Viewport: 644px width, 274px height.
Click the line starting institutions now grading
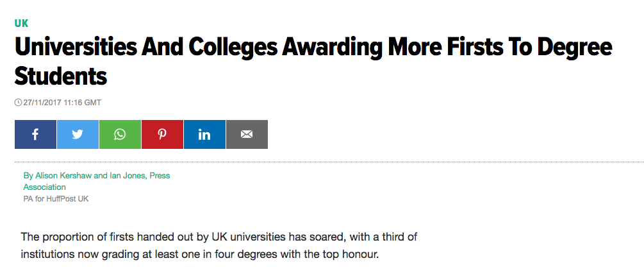(x=200, y=255)
